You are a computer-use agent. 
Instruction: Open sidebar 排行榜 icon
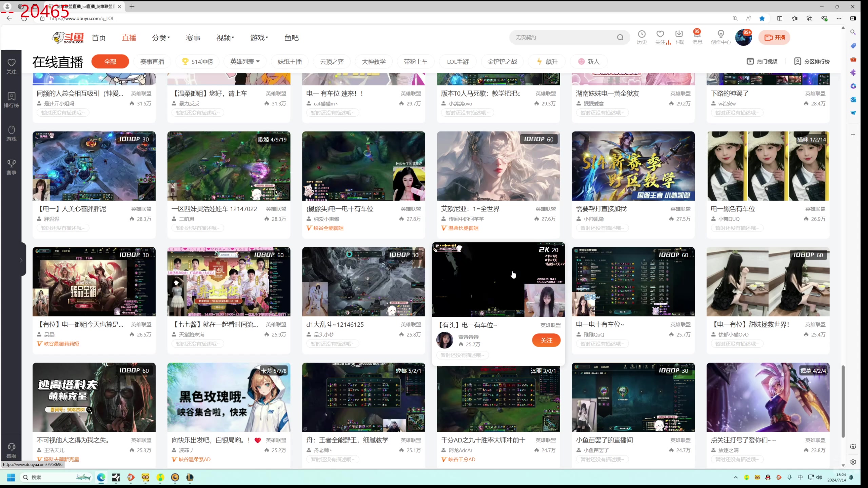tap(12, 100)
